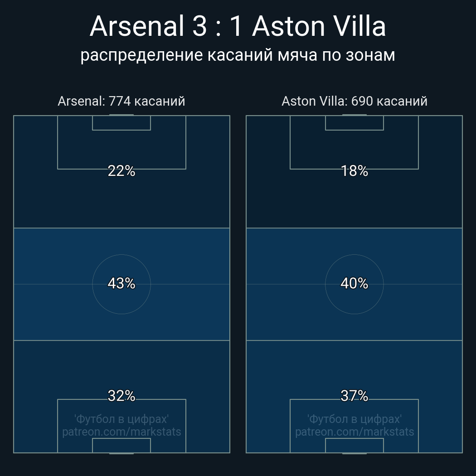
Task: Select Arsenal's 43% midfield zone label
Action: (121, 283)
